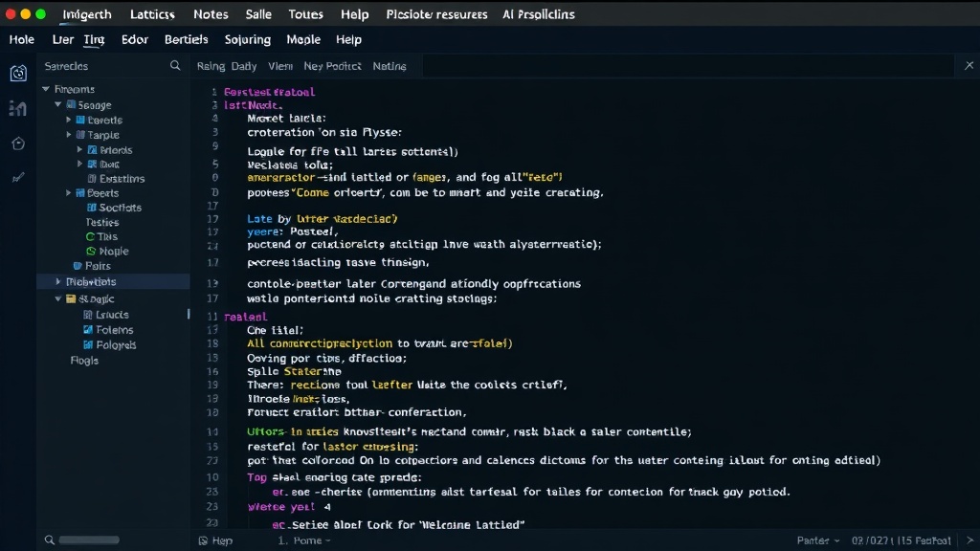Open the first activity bar icon with circular logo
Image resolution: width=980 pixels, height=551 pixels.
[18, 73]
